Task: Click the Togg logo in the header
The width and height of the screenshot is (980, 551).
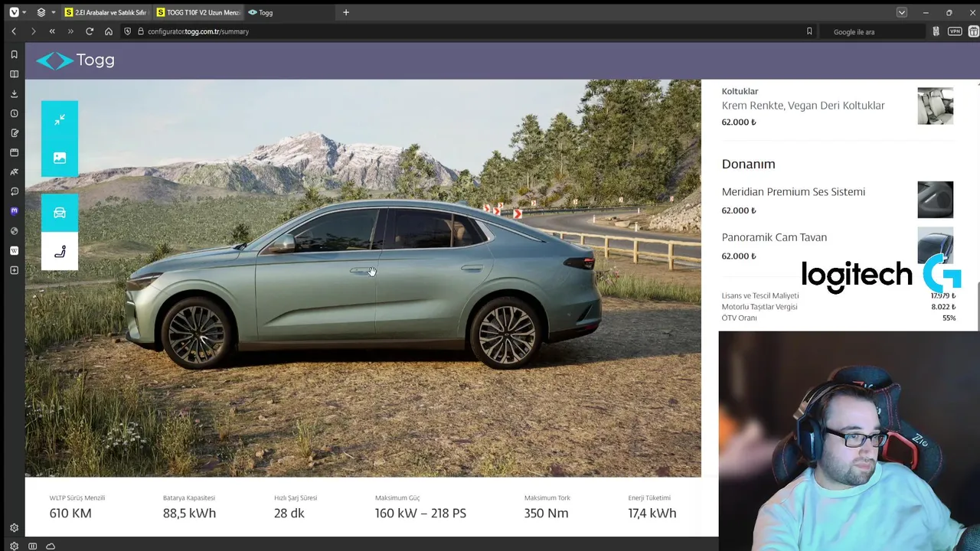Action: click(x=75, y=60)
